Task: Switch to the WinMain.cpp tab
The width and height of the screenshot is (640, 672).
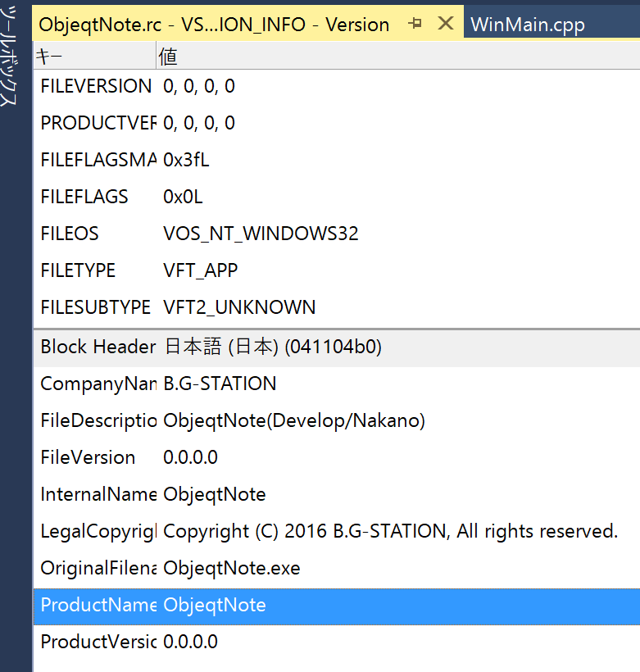Action: (x=527, y=25)
